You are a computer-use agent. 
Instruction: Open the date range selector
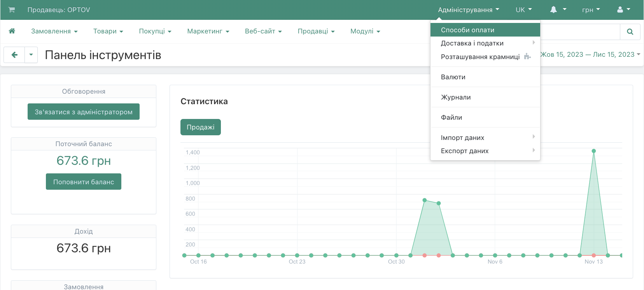tap(590, 55)
